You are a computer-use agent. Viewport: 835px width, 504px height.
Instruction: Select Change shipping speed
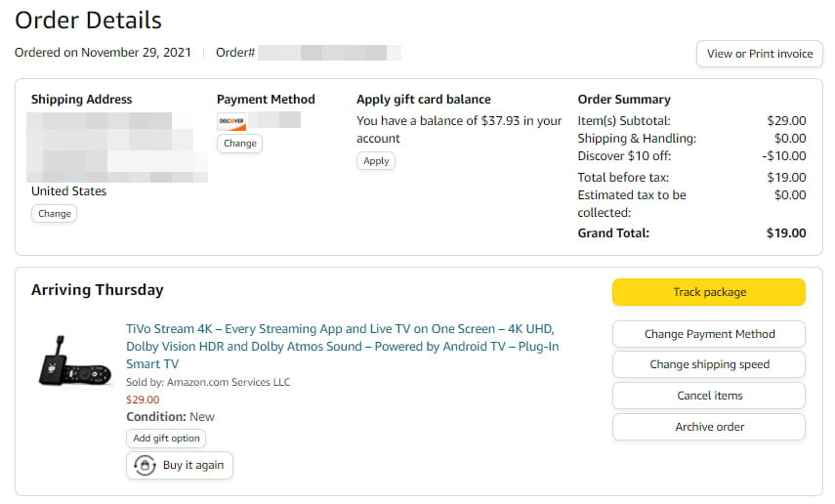709,364
